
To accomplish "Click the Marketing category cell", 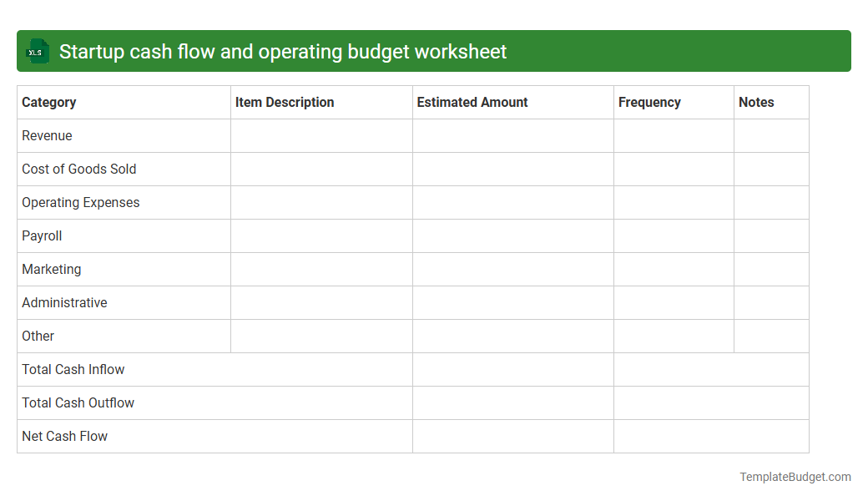I will 52,269.
